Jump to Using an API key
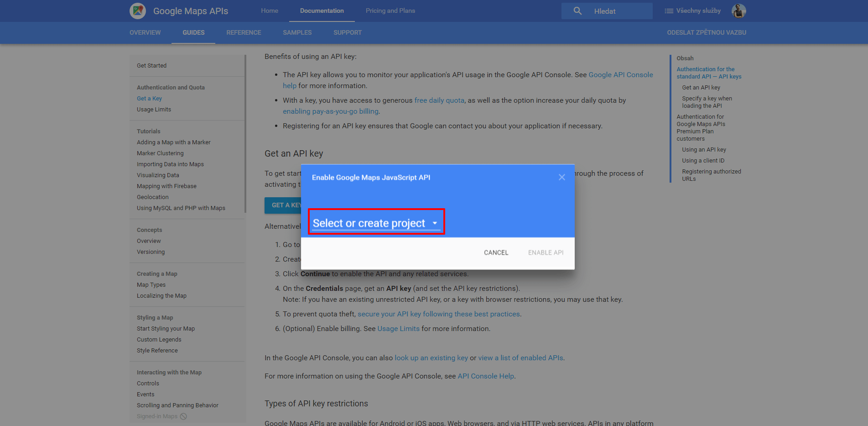Image resolution: width=868 pixels, height=426 pixels. coord(704,149)
